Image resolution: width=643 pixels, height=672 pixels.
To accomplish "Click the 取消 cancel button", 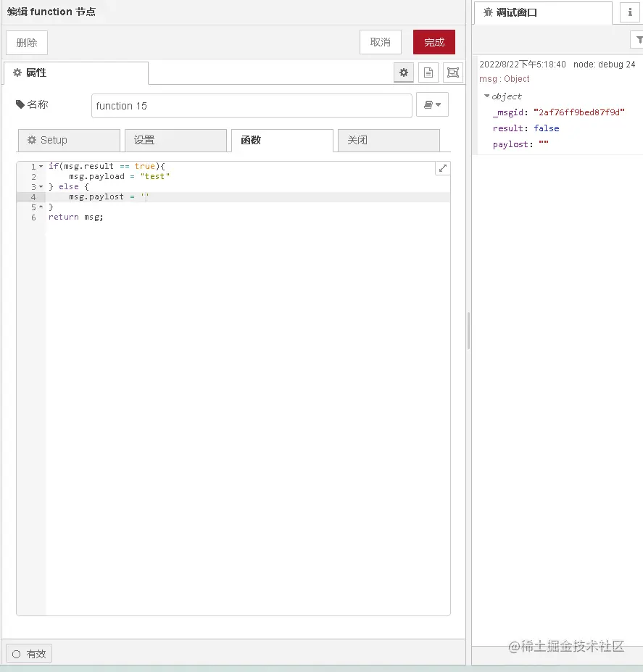I will pyautogui.click(x=381, y=42).
